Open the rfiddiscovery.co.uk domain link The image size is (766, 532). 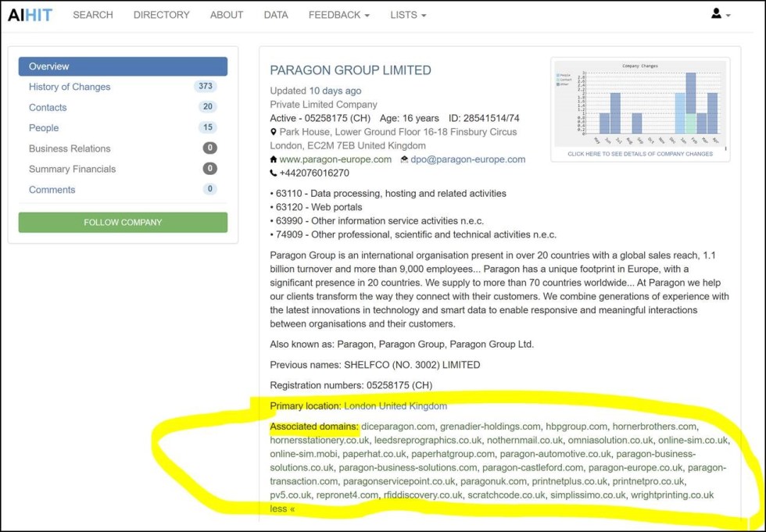[x=423, y=495]
